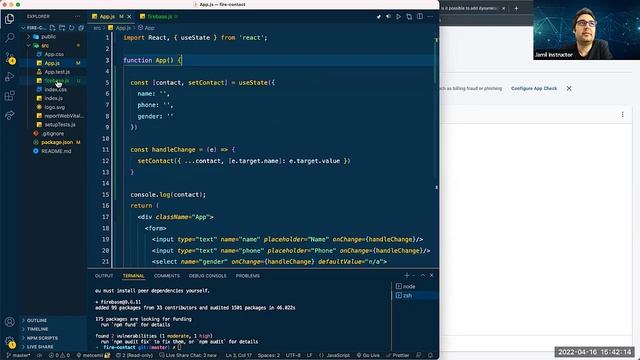Open firebase.js in file tree

coord(57,81)
